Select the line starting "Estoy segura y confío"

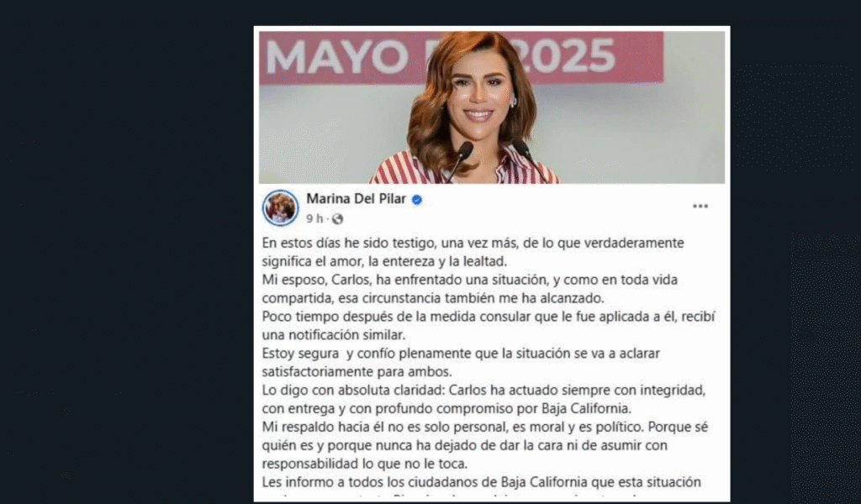tap(461, 353)
